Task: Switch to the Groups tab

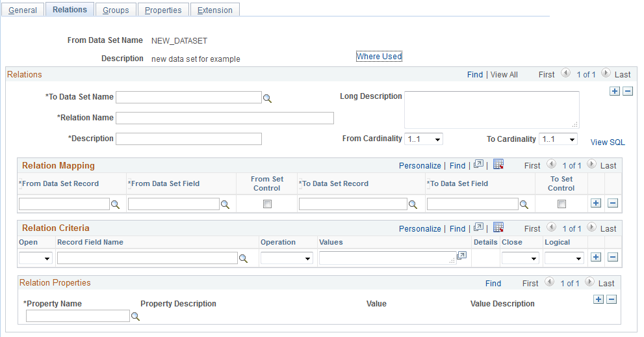Action: pos(116,10)
